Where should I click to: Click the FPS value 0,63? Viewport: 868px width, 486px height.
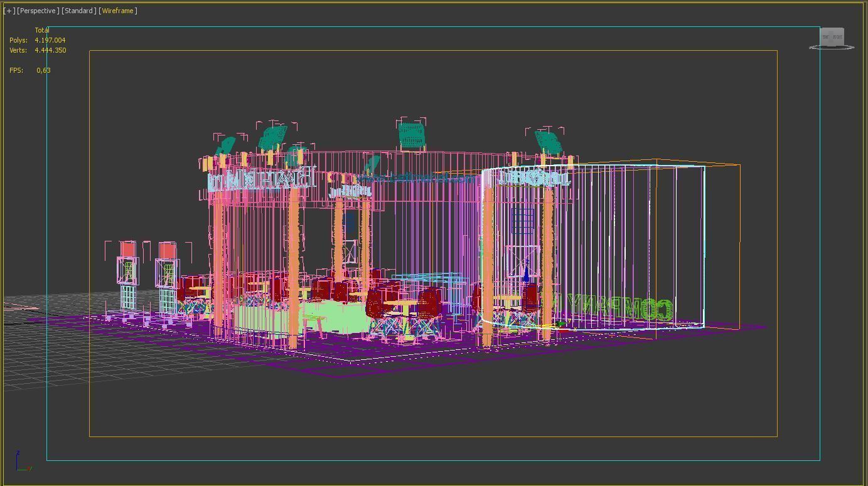pyautogui.click(x=43, y=70)
